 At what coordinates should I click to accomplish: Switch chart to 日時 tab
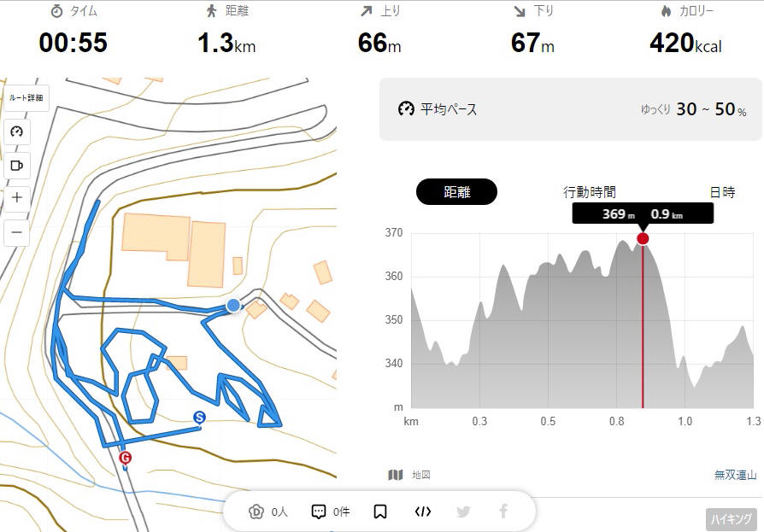pos(722,192)
